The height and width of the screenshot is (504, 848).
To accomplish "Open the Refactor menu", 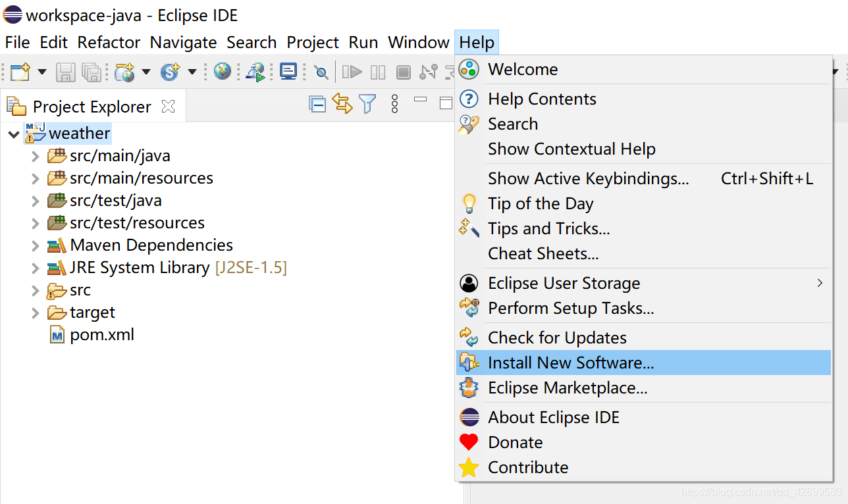I will click(x=109, y=42).
